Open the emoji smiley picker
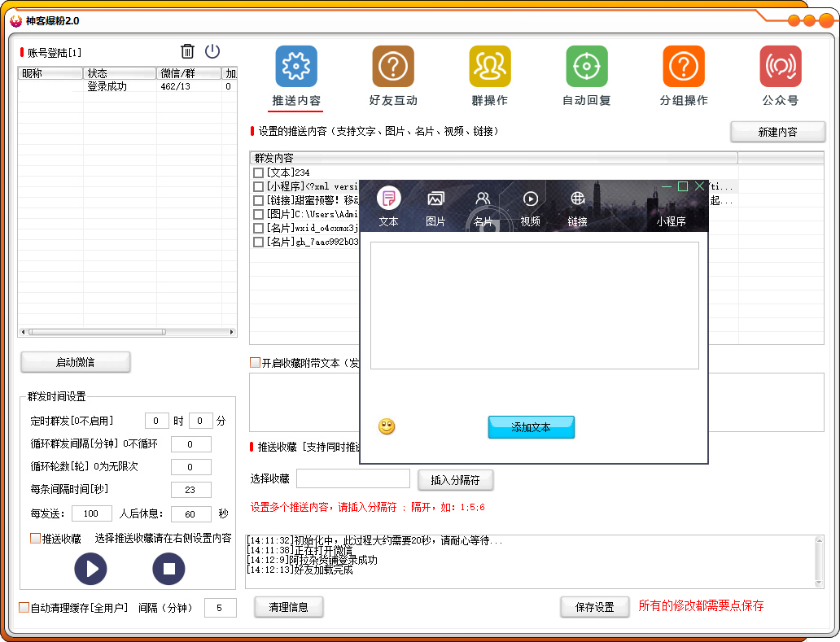 (387, 426)
